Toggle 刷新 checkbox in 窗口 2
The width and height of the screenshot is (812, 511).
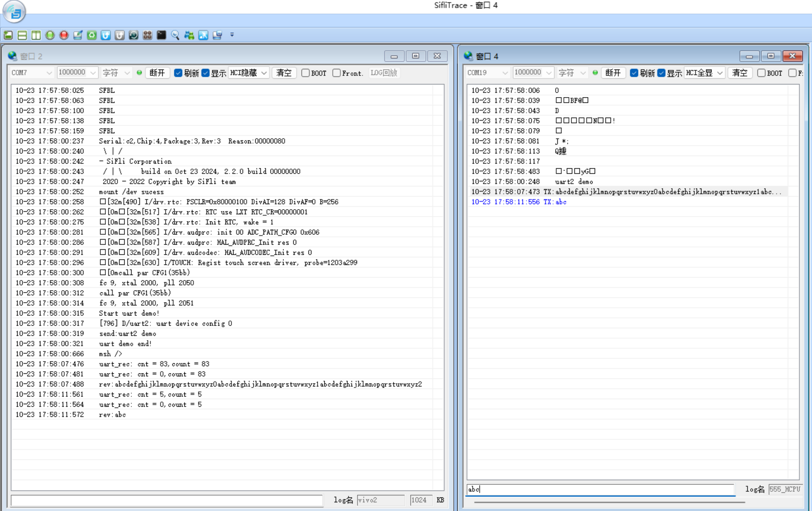pyautogui.click(x=178, y=73)
